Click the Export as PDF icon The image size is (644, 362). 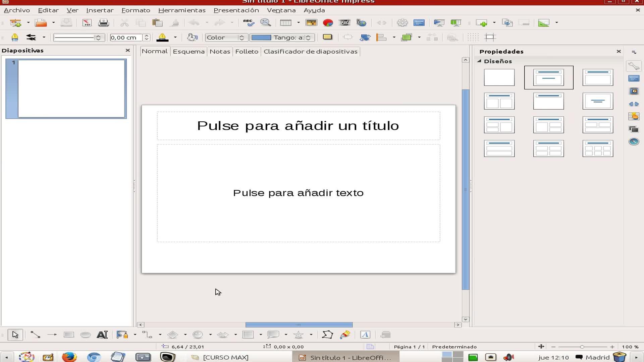87,23
